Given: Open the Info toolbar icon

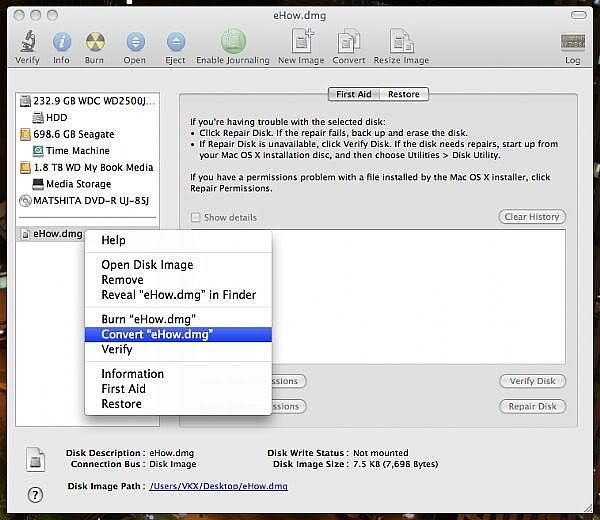Looking at the screenshot, I should (62, 41).
